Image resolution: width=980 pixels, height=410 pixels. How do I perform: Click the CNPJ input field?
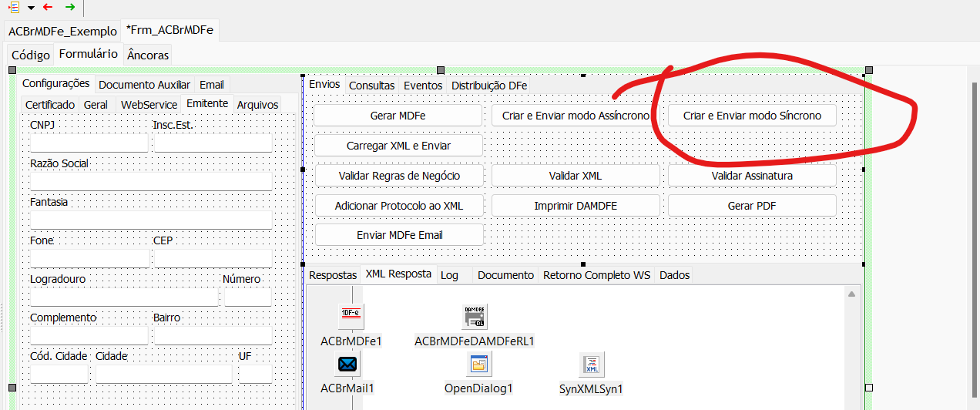89,143
